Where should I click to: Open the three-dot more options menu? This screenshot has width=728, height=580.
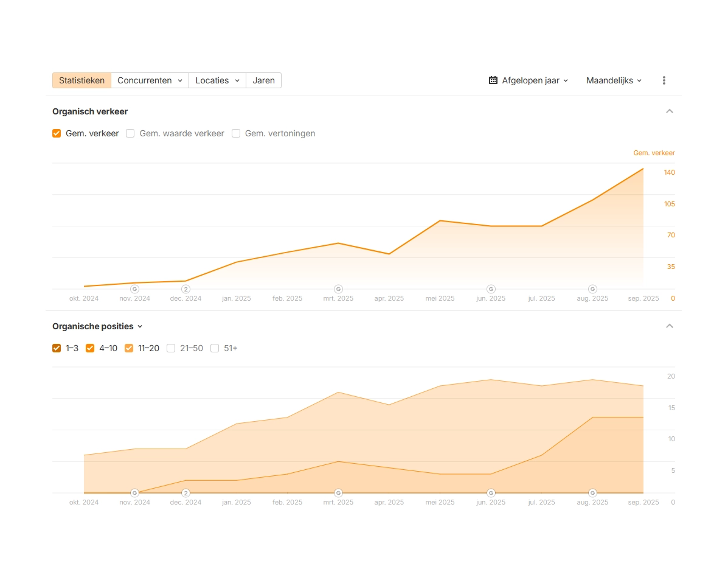[664, 80]
